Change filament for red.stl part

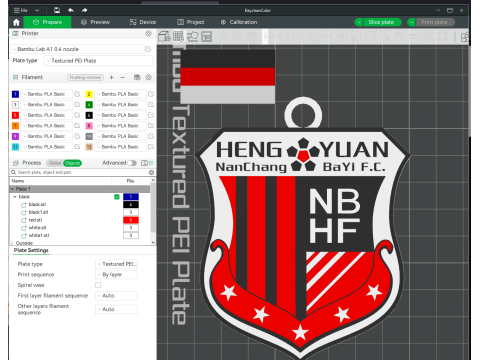point(131,220)
